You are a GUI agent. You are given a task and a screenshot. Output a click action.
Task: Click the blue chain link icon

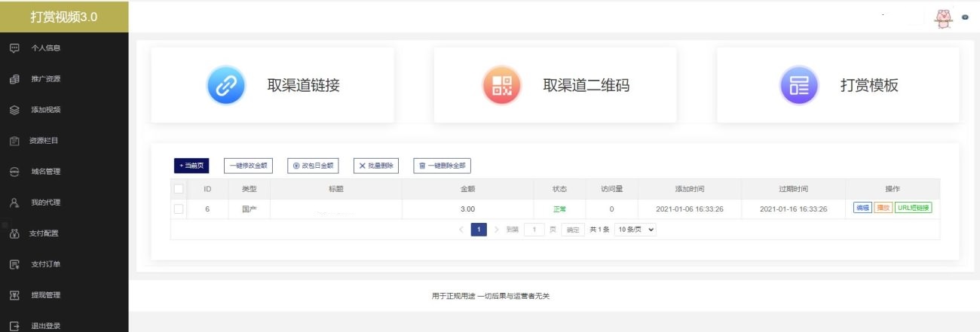click(226, 86)
